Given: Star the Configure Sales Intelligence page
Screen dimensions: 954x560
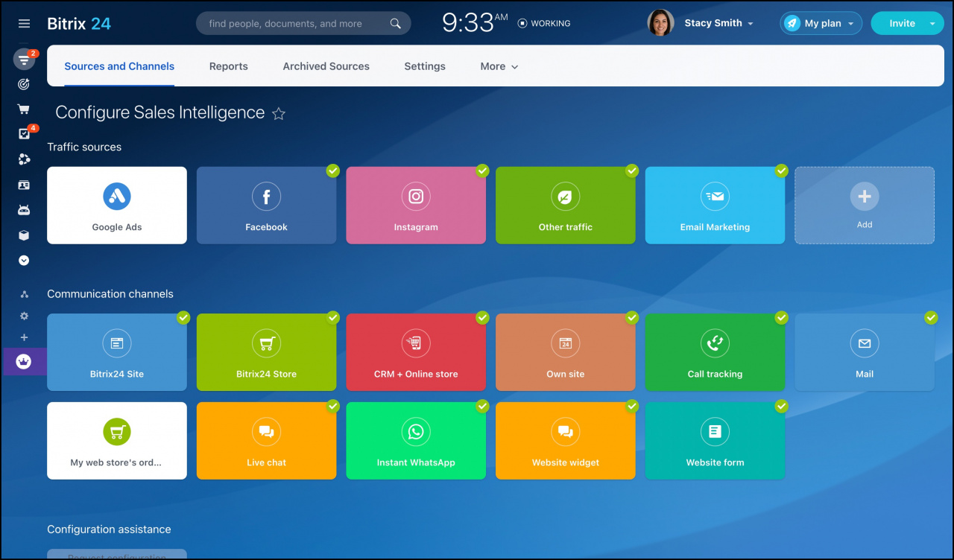Looking at the screenshot, I should pos(279,113).
